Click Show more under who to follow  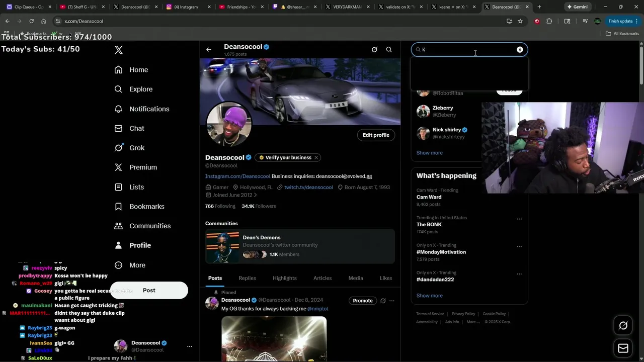coord(430,153)
